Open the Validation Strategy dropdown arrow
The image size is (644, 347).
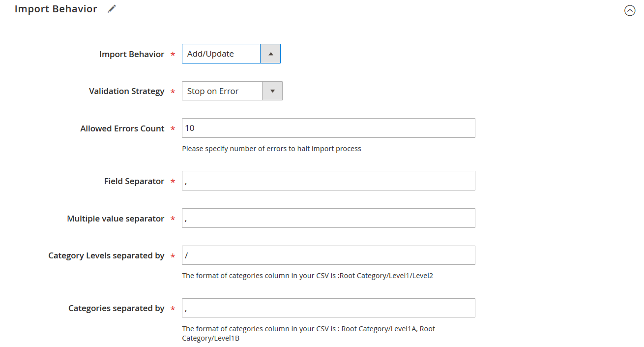[x=272, y=91]
